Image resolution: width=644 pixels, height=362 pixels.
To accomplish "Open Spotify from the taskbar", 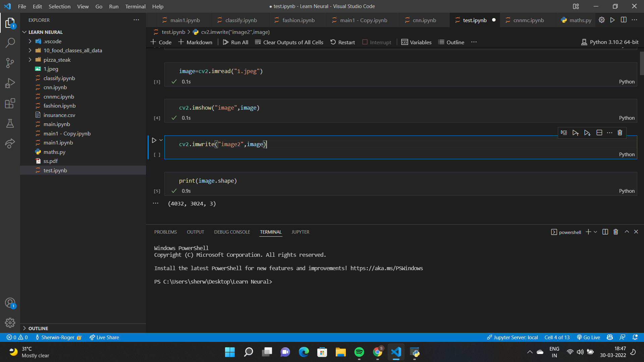I will [359, 352].
